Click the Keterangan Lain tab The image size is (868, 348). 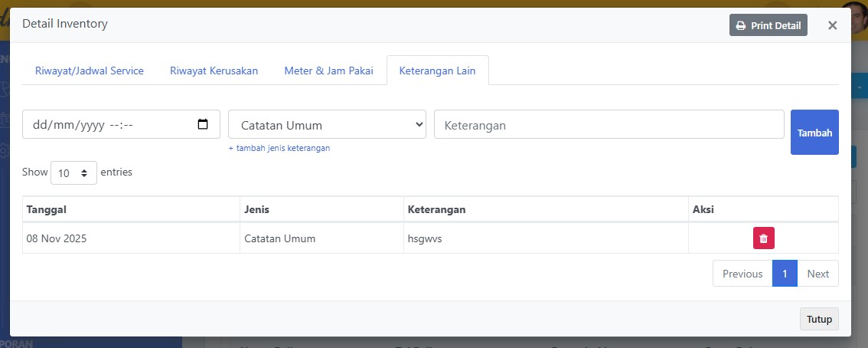point(437,71)
